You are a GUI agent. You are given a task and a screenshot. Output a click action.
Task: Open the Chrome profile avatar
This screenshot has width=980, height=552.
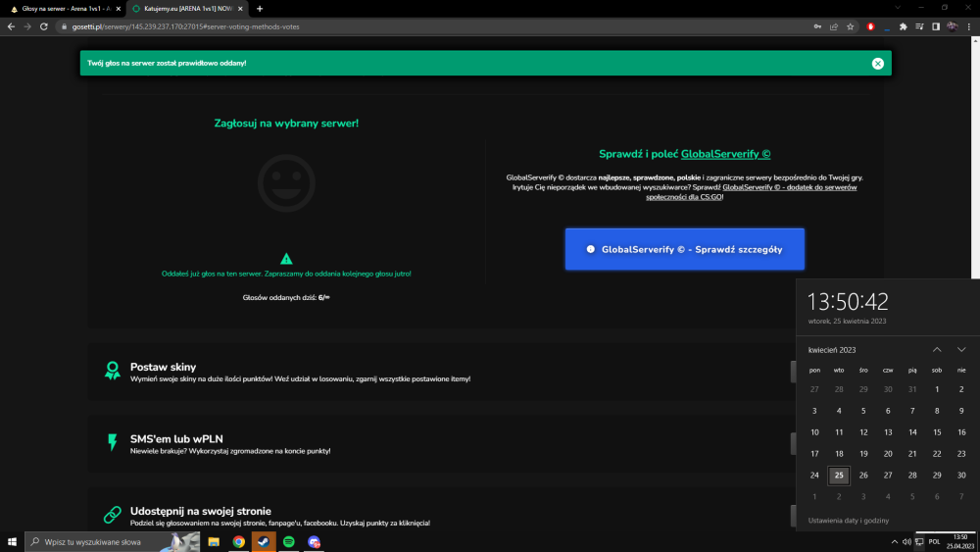click(x=952, y=26)
